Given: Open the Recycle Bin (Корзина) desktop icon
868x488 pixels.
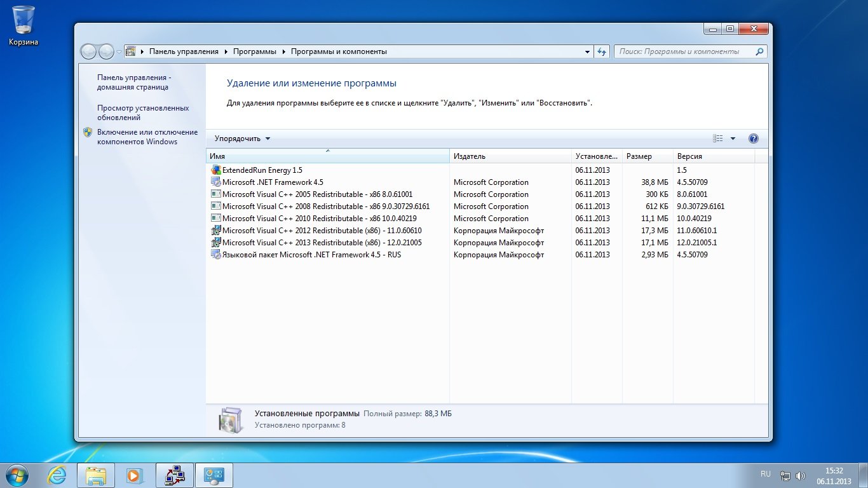Looking at the screenshot, I should tap(24, 26).
